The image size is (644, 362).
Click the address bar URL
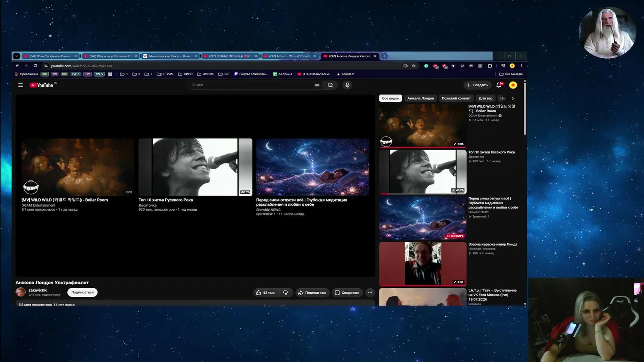click(81, 66)
